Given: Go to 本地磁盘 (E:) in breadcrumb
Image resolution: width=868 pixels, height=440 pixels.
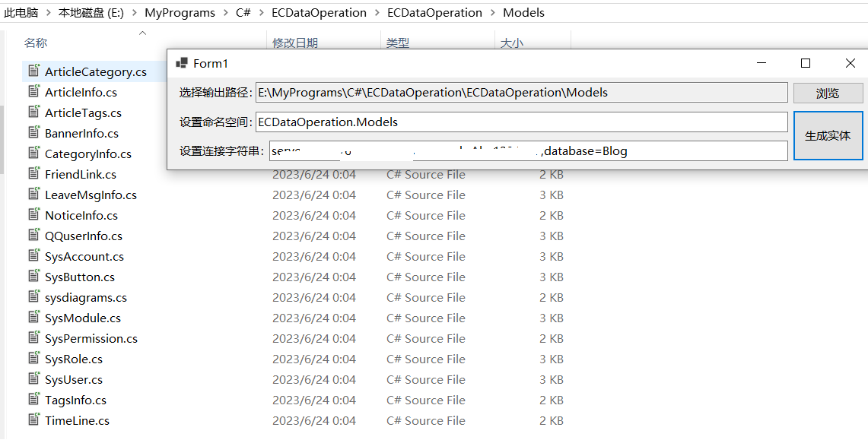Looking at the screenshot, I should click(91, 12).
